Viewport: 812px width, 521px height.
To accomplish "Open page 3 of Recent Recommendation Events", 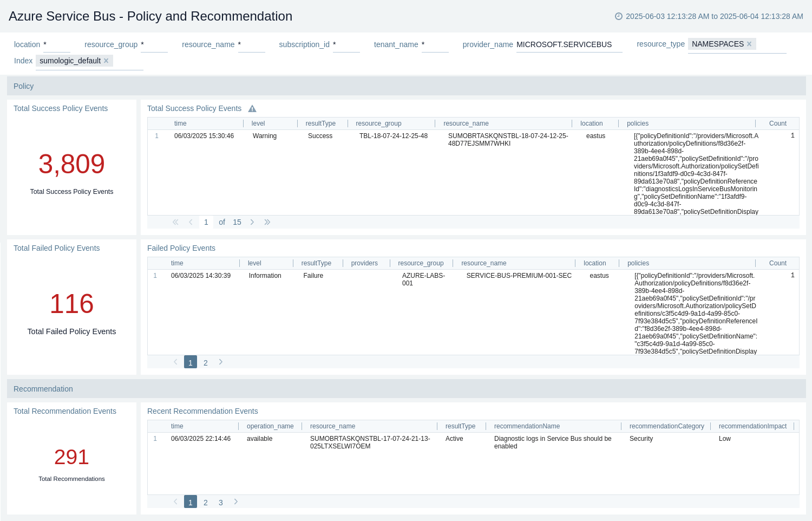I will 221,502.
